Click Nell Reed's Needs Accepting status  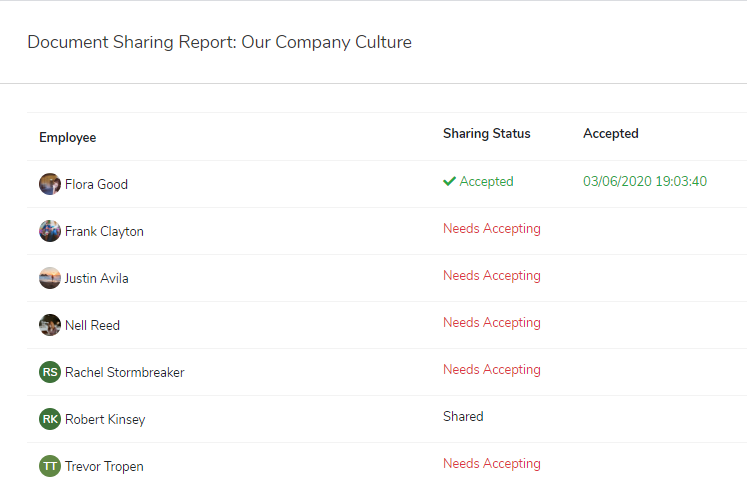[492, 322]
